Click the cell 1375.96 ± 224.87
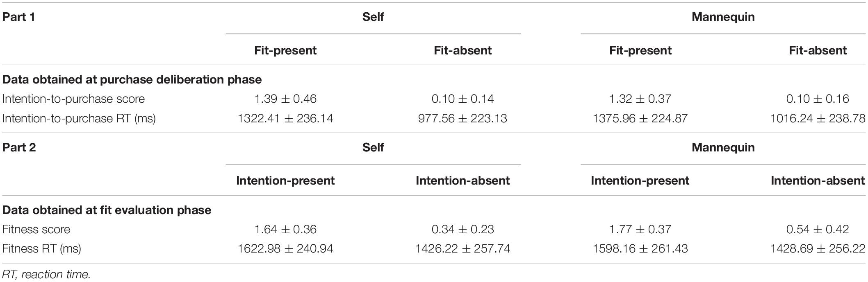Screen dimensions: 868x282 (x=640, y=119)
